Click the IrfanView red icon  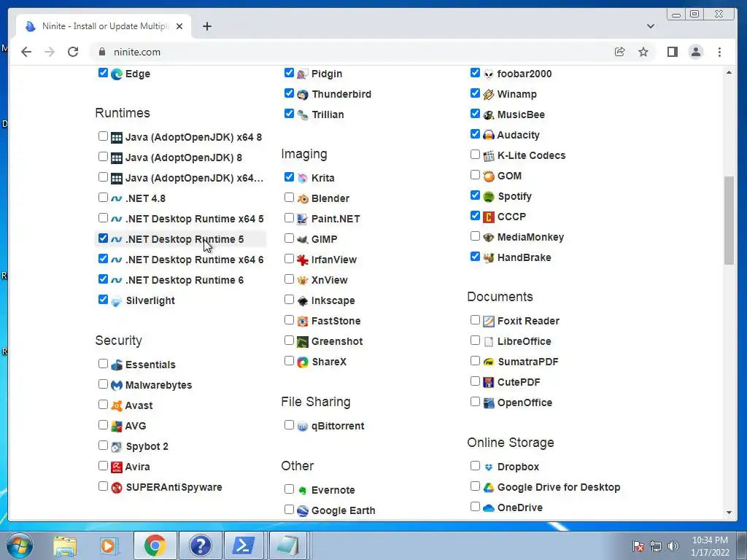(x=303, y=260)
